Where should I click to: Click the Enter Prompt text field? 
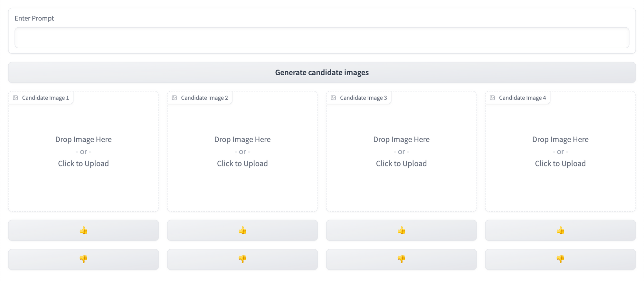tap(322, 38)
